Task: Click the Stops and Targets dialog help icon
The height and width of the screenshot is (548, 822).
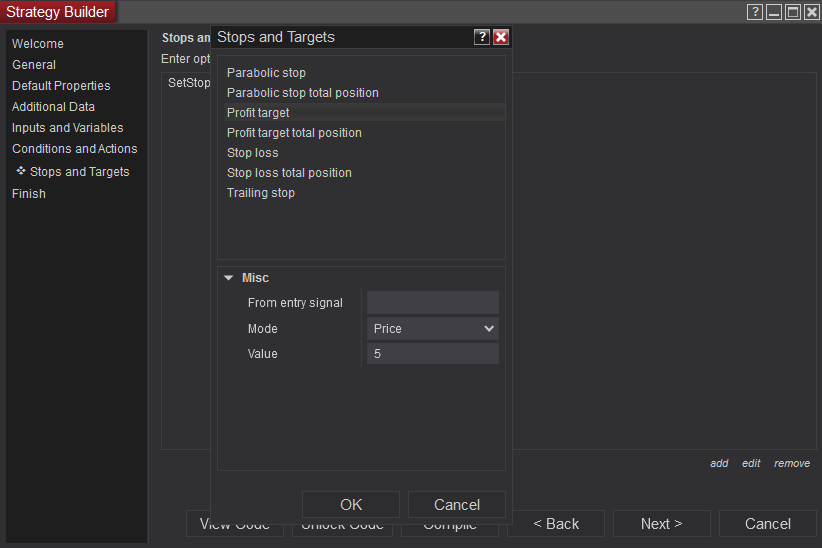Action: point(482,37)
